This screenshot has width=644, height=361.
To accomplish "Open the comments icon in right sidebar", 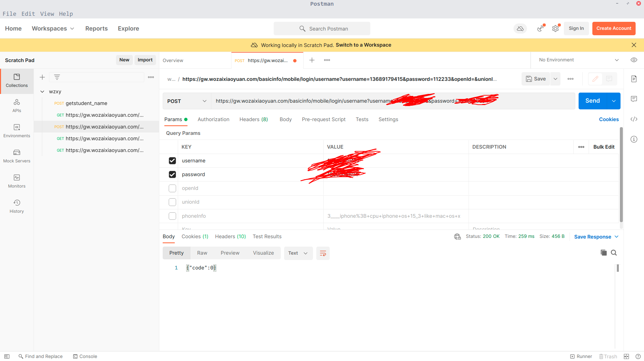I will (x=634, y=99).
